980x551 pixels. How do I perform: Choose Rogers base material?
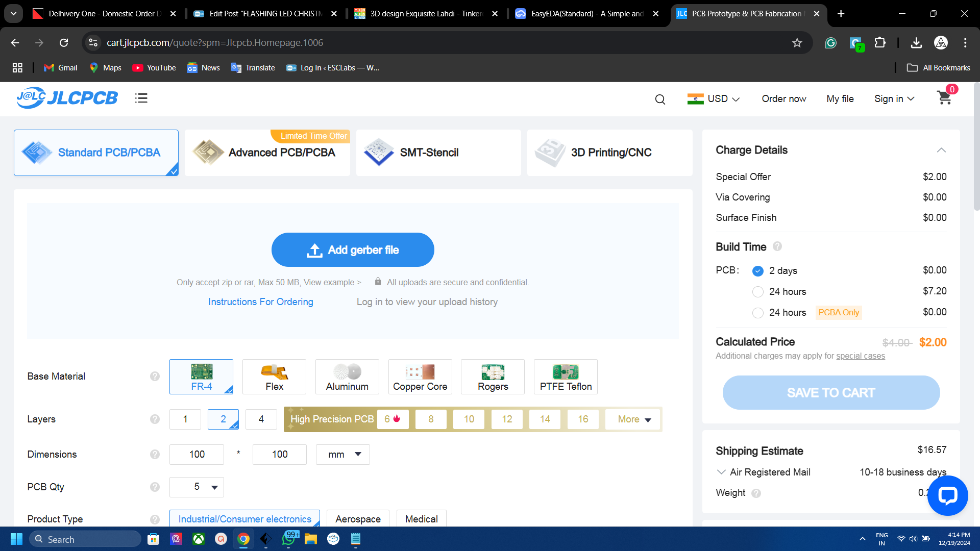(493, 377)
